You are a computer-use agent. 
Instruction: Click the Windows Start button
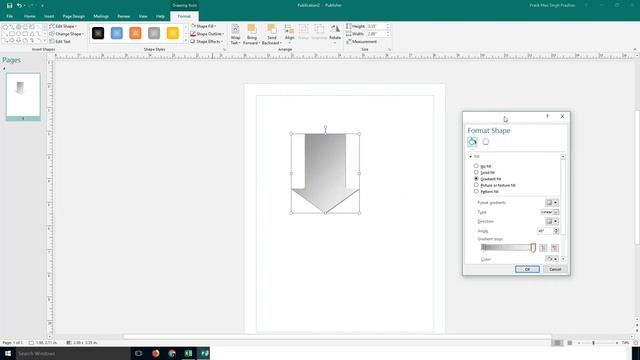(x=8, y=353)
